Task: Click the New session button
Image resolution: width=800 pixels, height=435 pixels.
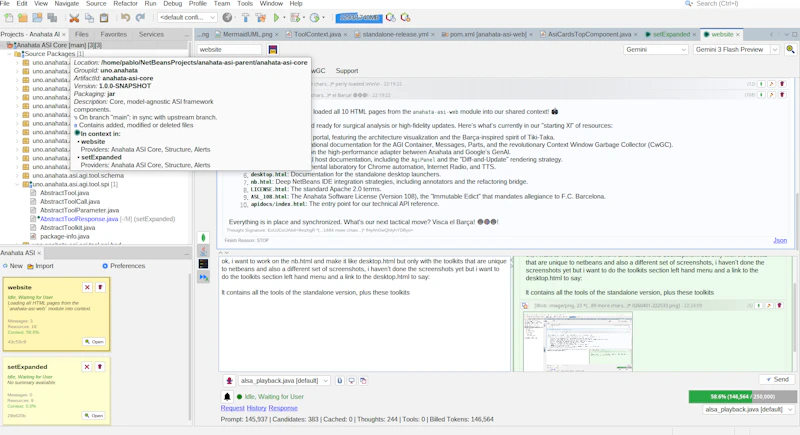Action: (13, 266)
